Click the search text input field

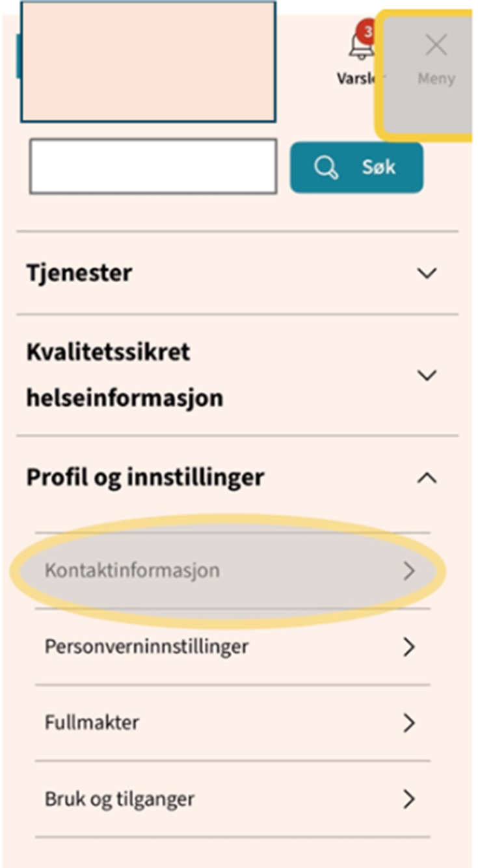pyautogui.click(x=153, y=166)
